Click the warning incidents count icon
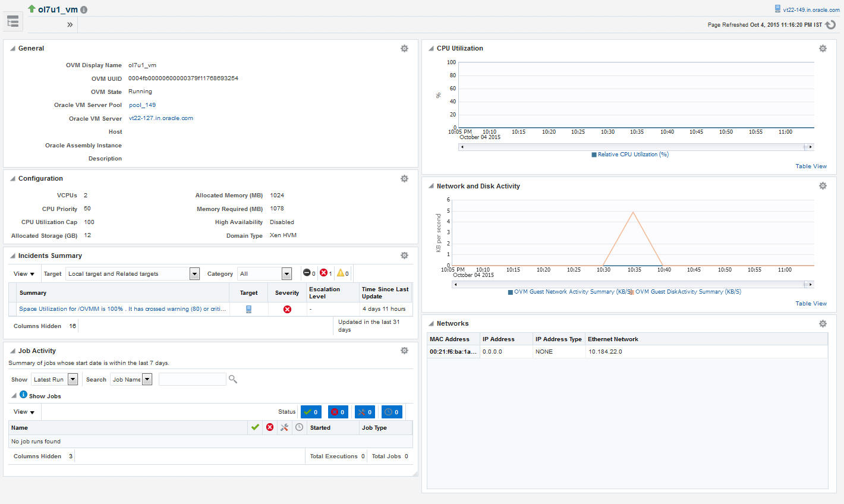 [x=341, y=273]
